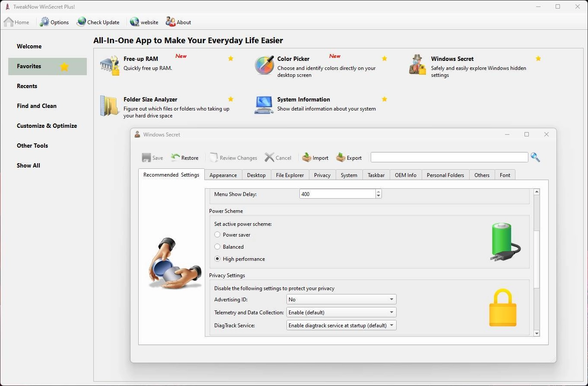Toggle favorite star on Free-up RAM
Viewport: 588px width, 386px height.
[231, 58]
